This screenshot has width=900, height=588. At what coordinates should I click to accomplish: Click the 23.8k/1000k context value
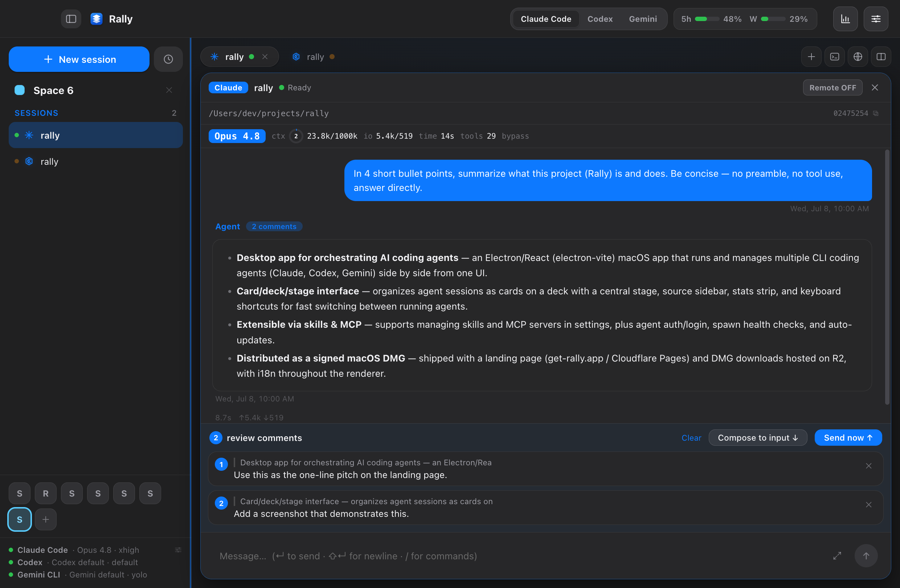coord(332,136)
